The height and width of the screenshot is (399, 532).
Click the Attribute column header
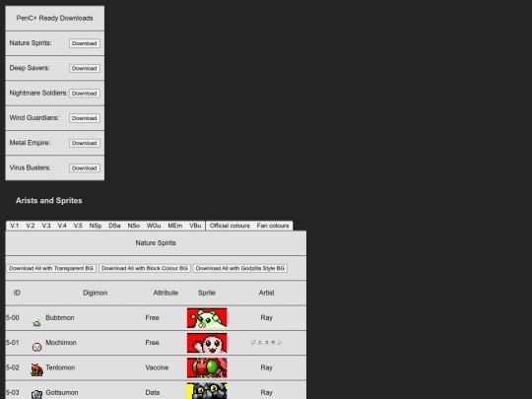[x=166, y=293]
